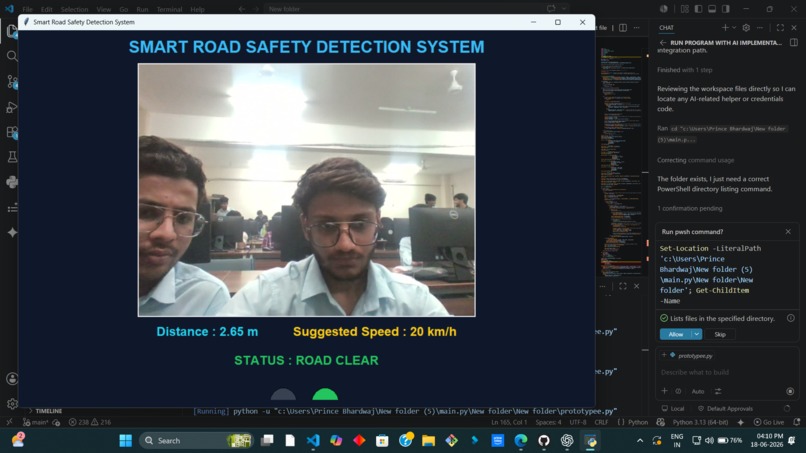Screen dimensions: 806x453
Task: Open dropdown arrow next to Allow
Action: pyautogui.click(x=697, y=334)
